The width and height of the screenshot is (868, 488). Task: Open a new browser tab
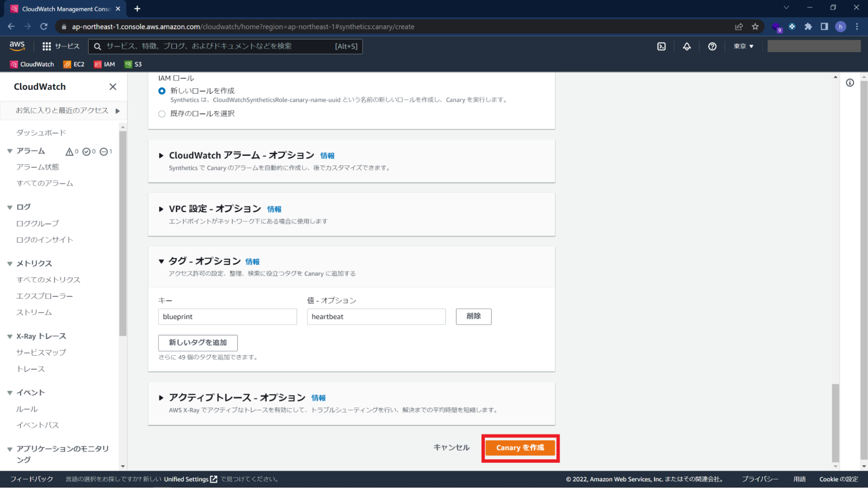coord(137,9)
